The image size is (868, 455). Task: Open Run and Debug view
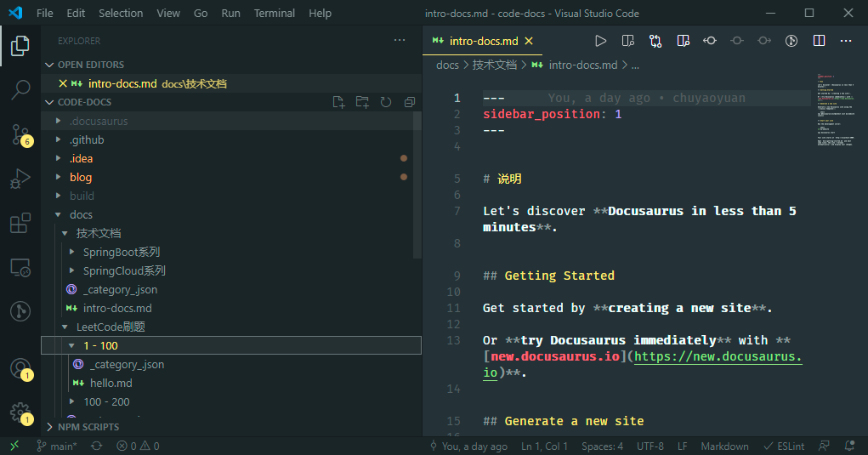click(x=20, y=179)
